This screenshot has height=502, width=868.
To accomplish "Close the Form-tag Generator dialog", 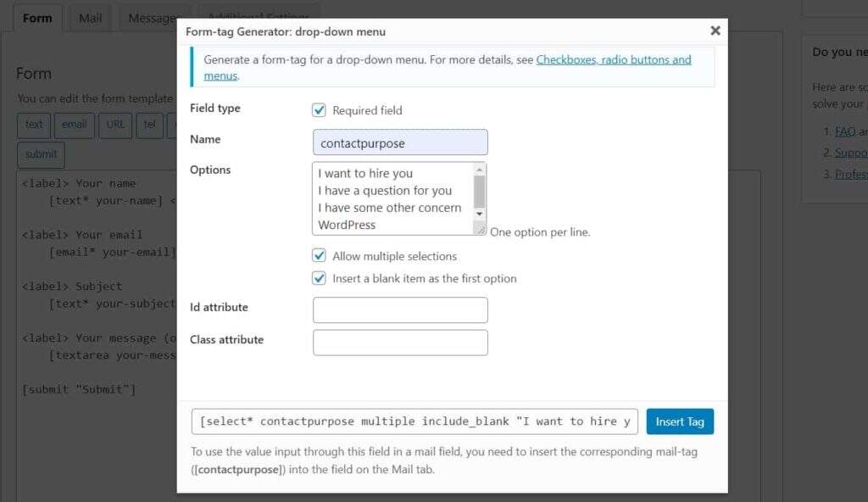I will pos(715,31).
